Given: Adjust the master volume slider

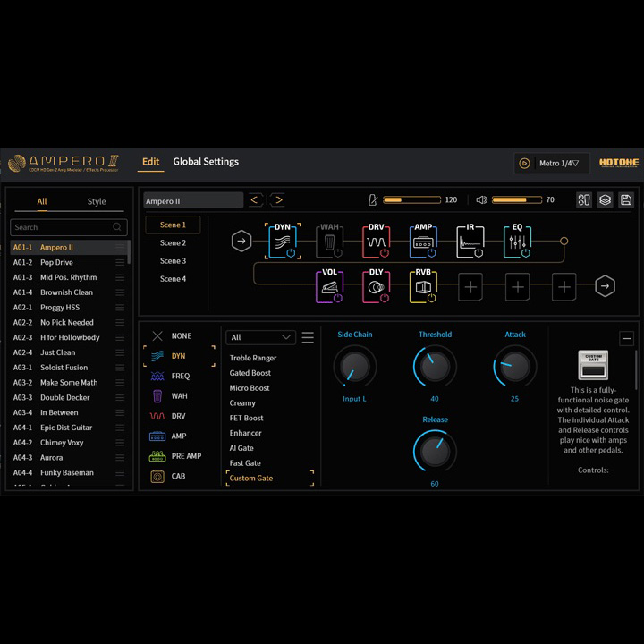Looking at the screenshot, I should [517, 200].
